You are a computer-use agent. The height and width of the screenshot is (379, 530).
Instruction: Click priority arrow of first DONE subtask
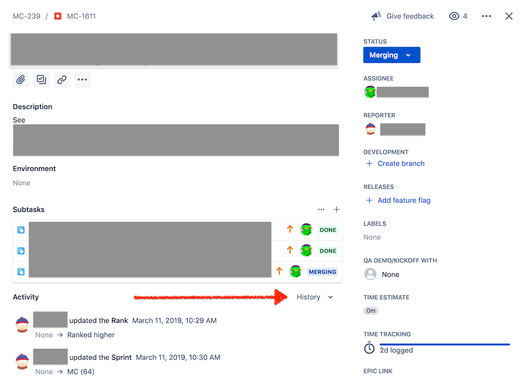[x=290, y=229]
